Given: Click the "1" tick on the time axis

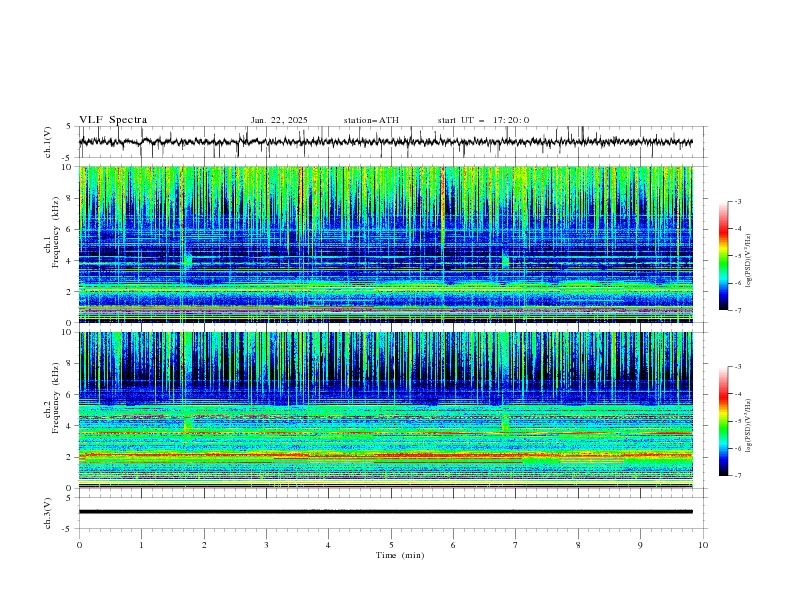Looking at the screenshot, I should 141,545.
